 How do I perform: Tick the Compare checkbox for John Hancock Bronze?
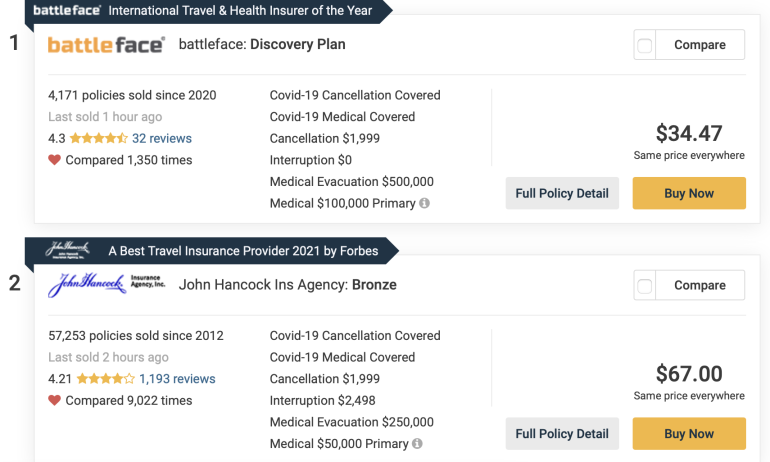[645, 286]
